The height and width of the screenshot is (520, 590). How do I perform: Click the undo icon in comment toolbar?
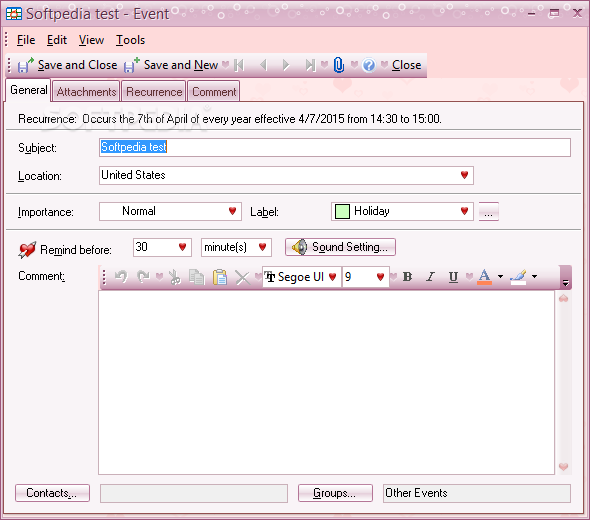[x=121, y=277]
